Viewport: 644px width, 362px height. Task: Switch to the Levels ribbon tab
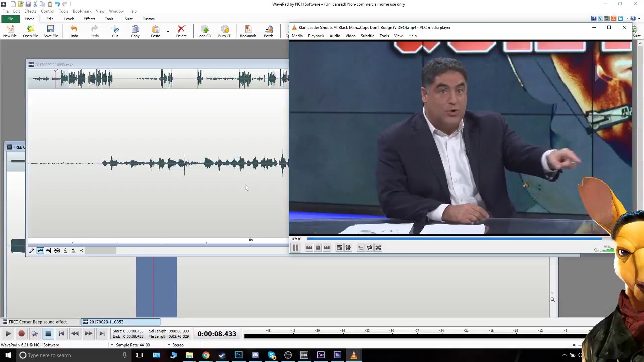tap(69, 19)
